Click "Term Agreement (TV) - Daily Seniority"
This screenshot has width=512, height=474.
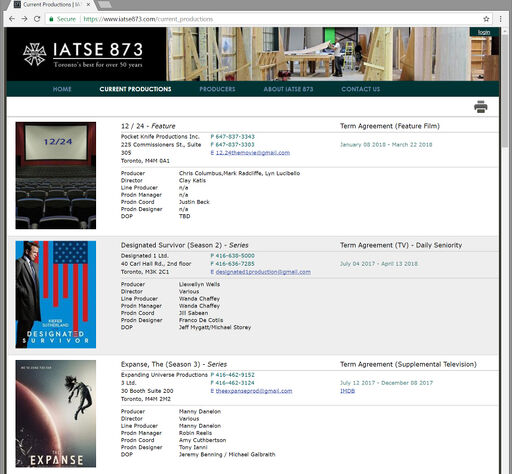pyautogui.click(x=401, y=245)
